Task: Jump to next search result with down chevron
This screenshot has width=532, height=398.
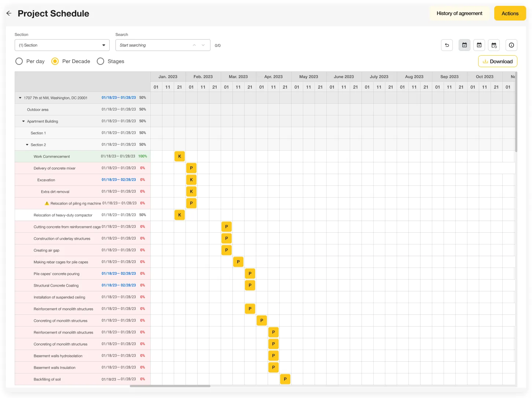Action: pos(203,45)
